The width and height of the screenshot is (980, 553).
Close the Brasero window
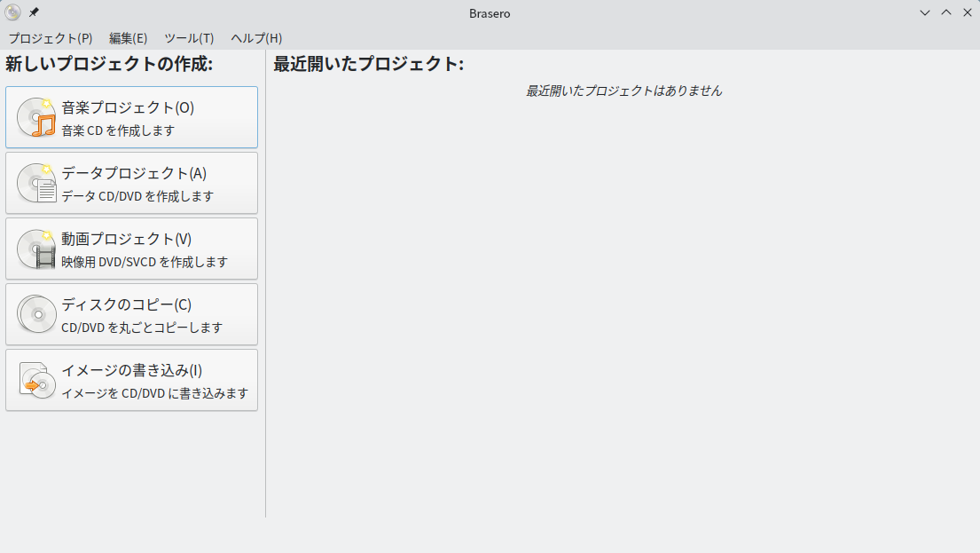(967, 12)
